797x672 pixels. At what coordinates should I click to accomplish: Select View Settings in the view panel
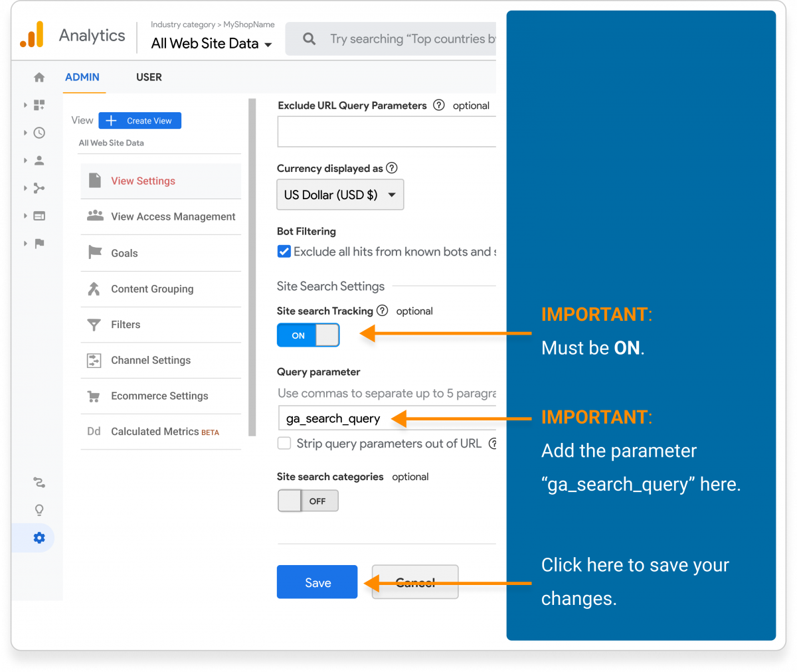pos(143,181)
